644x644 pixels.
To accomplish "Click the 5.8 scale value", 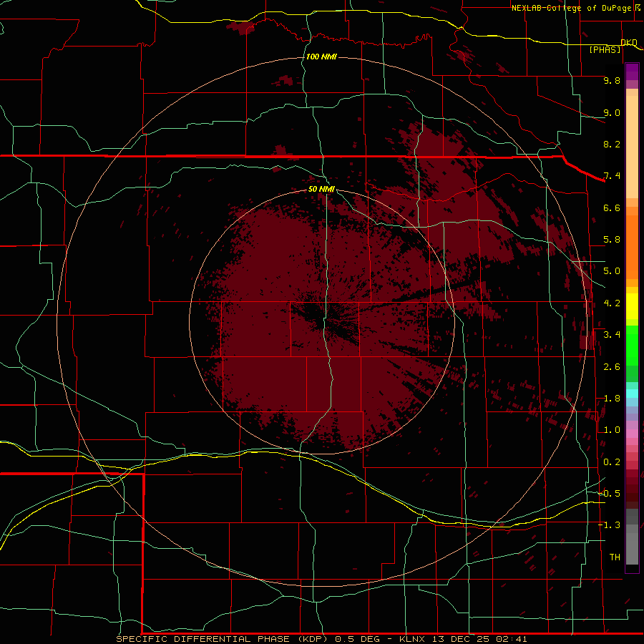I will [612, 240].
